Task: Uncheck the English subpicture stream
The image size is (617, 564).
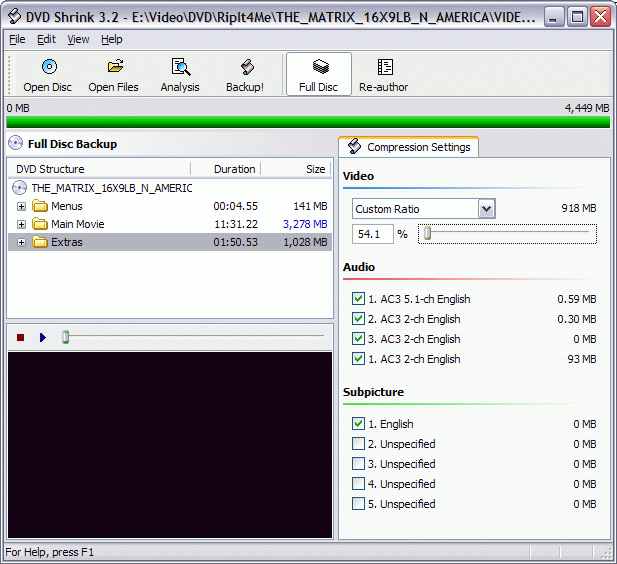Action: click(359, 424)
